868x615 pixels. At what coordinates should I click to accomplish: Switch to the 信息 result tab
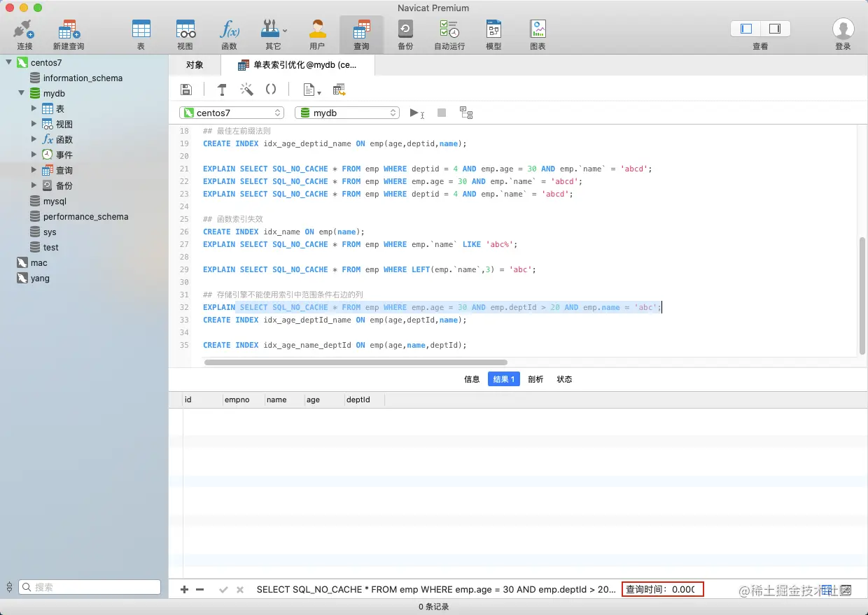[472, 379]
